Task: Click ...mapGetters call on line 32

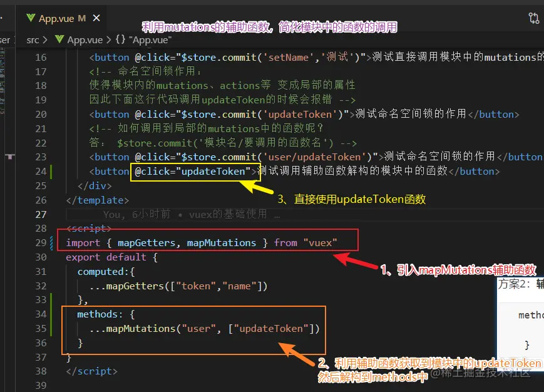Action: 178,286
